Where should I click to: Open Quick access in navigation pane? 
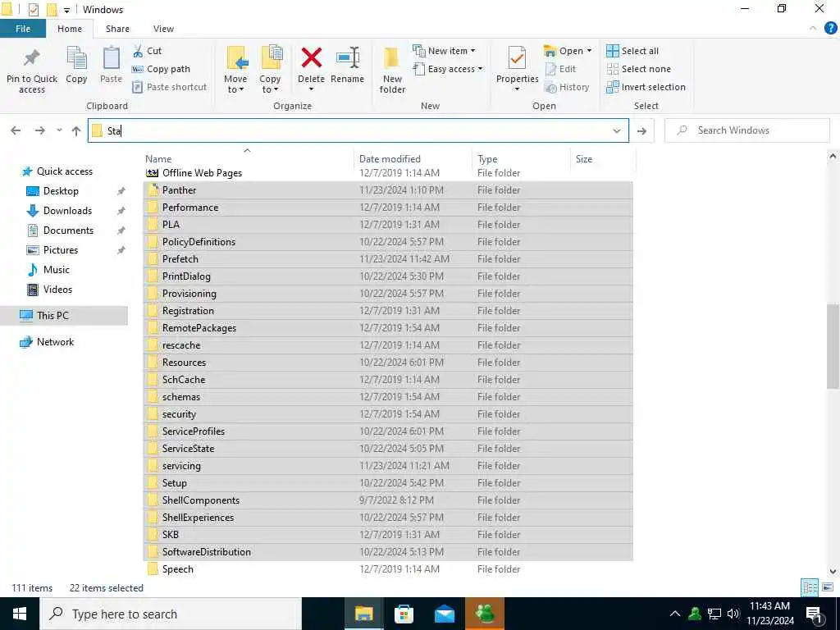[64, 171]
